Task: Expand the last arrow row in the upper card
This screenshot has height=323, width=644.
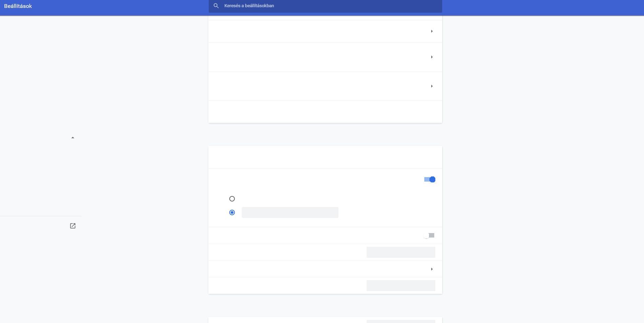Action: pyautogui.click(x=325, y=86)
